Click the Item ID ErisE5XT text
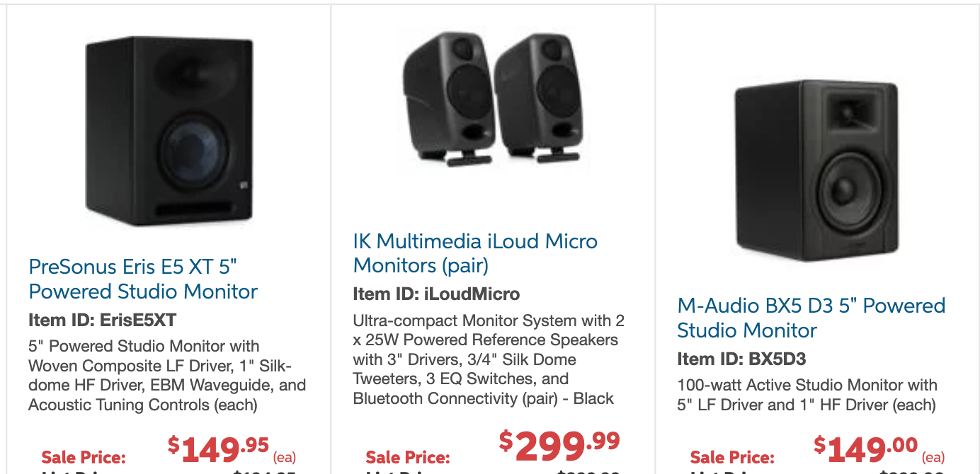The height and width of the screenshot is (474, 980). [x=102, y=320]
